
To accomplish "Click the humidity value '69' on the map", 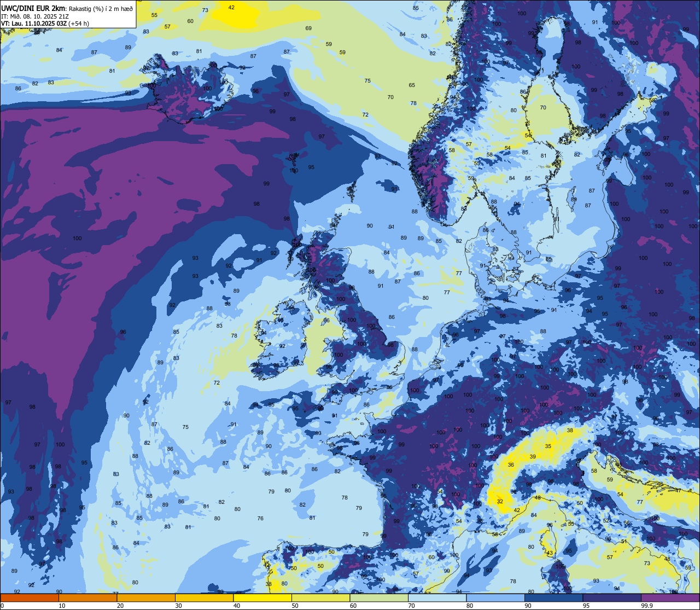I will pyautogui.click(x=308, y=28).
